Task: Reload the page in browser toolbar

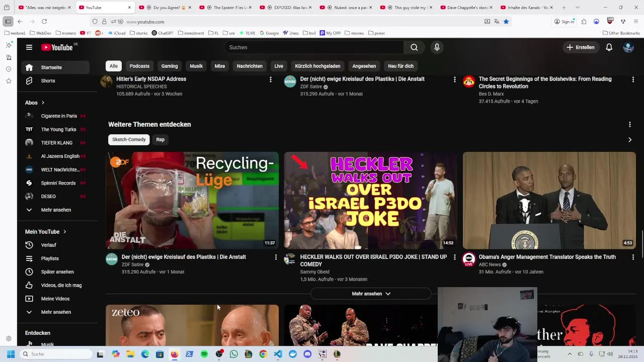Action: [x=44, y=22]
